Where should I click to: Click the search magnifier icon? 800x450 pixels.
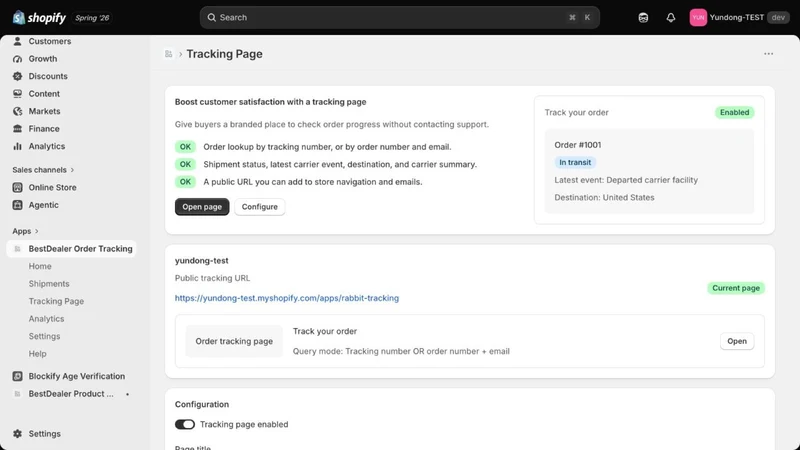tap(211, 17)
